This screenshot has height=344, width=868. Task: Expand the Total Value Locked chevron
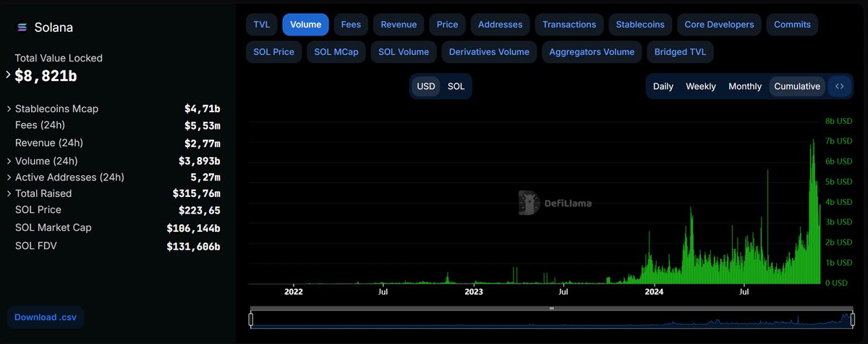(x=9, y=75)
